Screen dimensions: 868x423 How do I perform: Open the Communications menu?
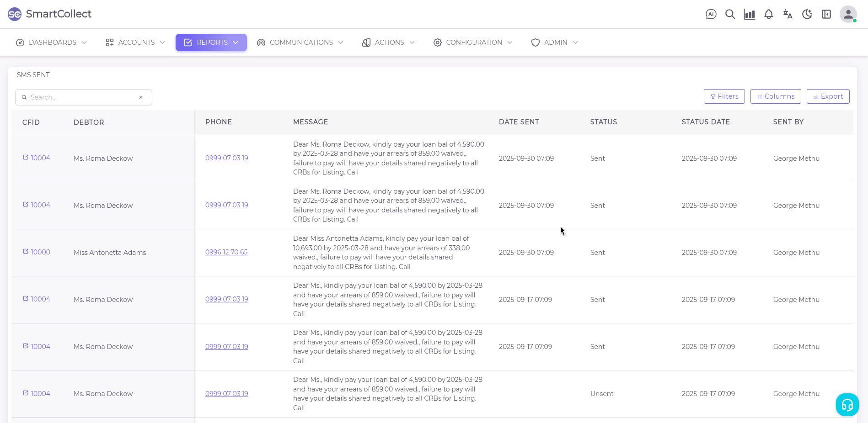pyautogui.click(x=300, y=42)
